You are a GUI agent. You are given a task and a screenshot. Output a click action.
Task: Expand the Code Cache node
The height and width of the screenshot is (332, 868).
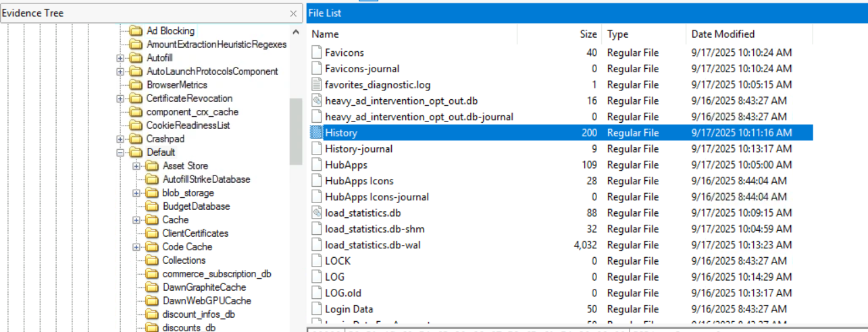click(136, 247)
